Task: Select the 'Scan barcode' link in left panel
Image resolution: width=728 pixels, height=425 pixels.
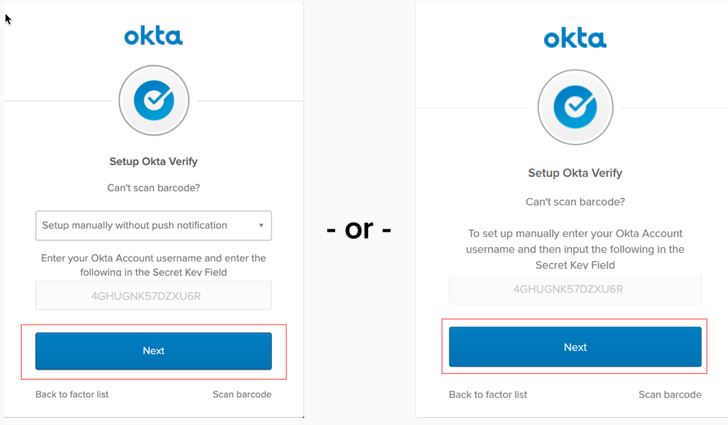Action: 241,394
